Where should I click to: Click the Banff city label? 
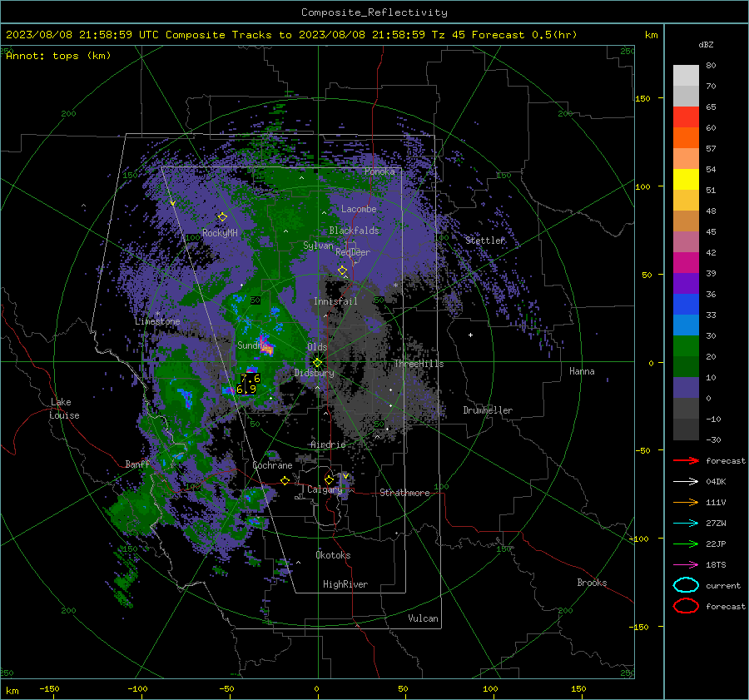click(x=137, y=464)
